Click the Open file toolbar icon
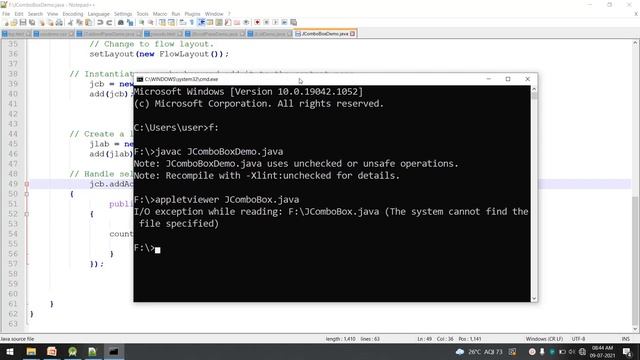The image size is (640, 360). coord(13,22)
